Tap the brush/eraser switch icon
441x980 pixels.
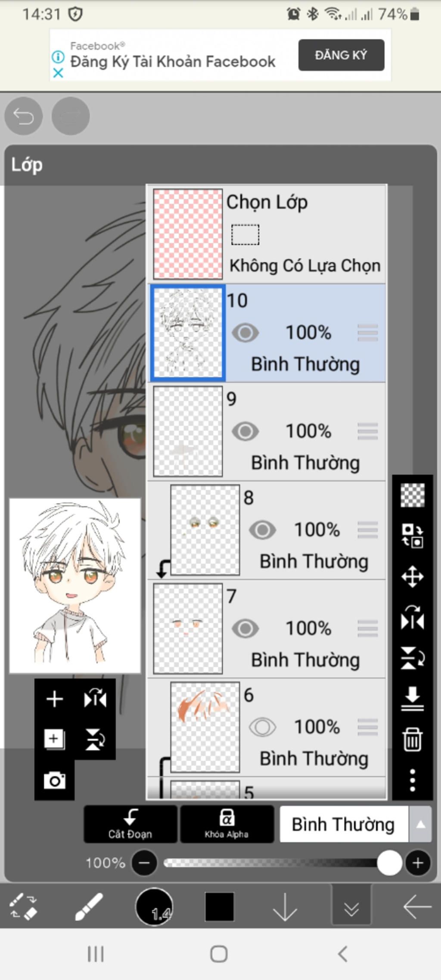pos(24,906)
